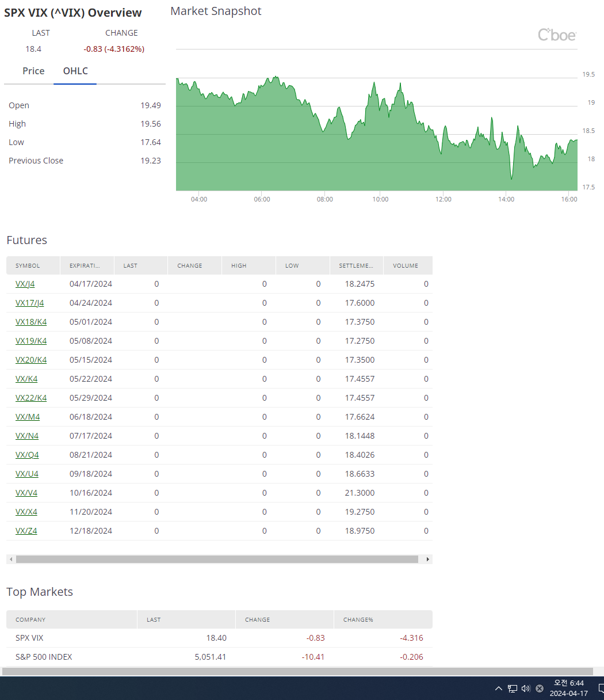This screenshot has height=700, width=604.
Task: Sort futures by LAST column header
Action: [141, 265]
